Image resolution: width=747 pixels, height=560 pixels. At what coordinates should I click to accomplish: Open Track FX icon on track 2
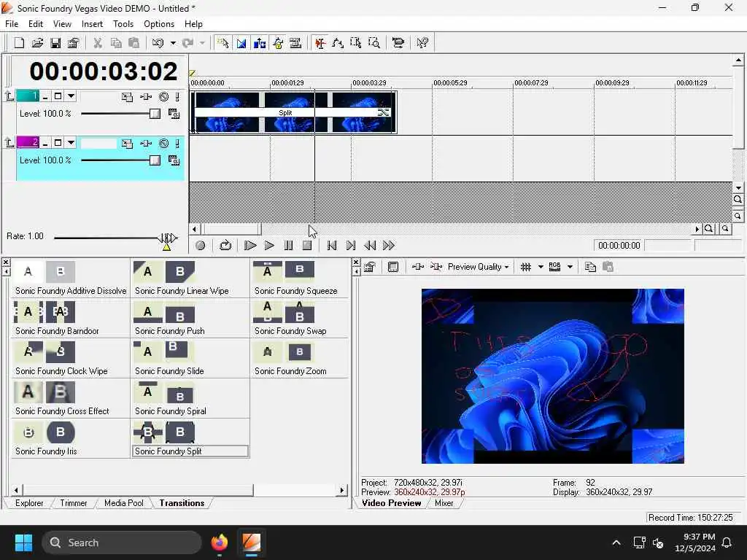coord(146,144)
